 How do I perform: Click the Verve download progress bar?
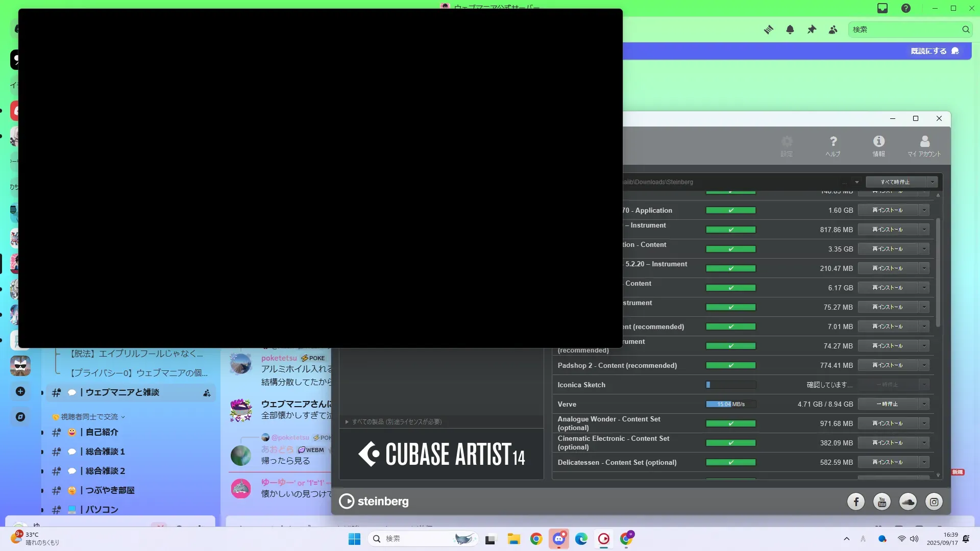click(730, 404)
